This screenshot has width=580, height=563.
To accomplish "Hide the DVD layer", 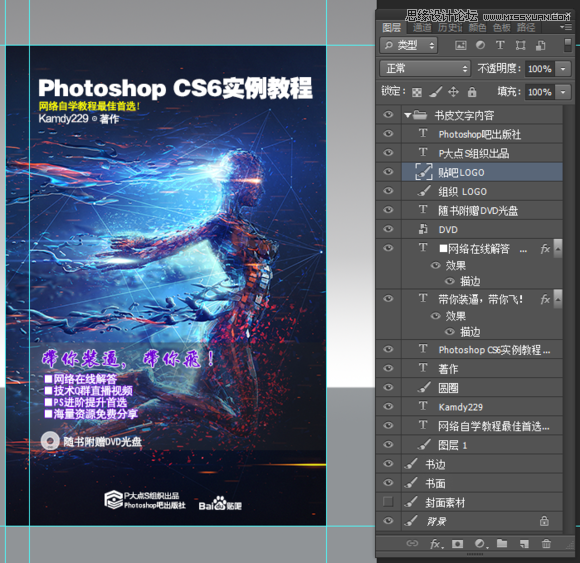I will [x=388, y=229].
